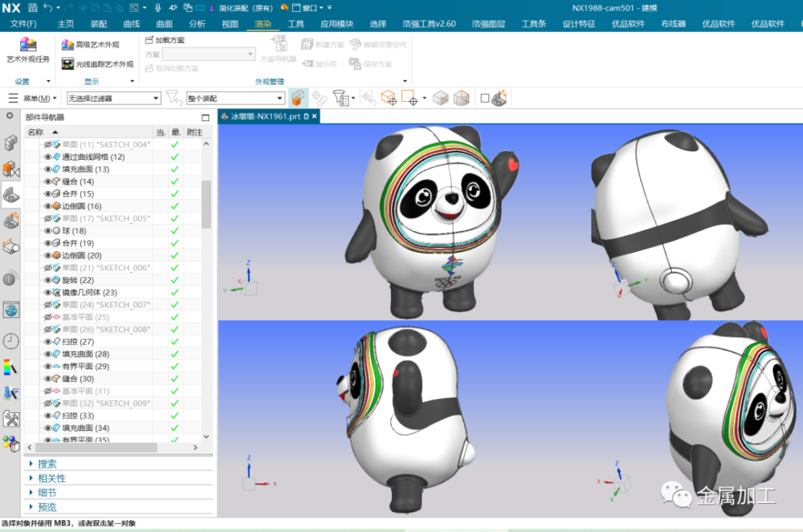This screenshot has width=803, height=532.
Task: Click the microphone voice command icon
Action: coord(158,8)
